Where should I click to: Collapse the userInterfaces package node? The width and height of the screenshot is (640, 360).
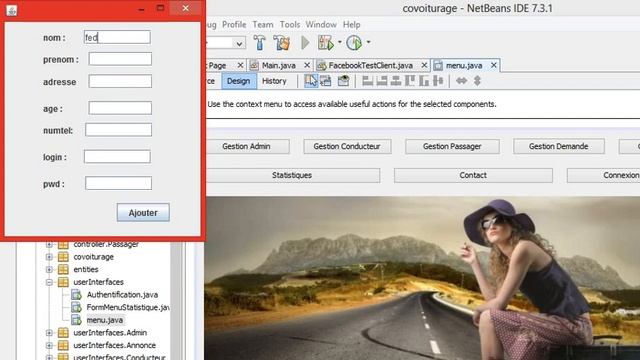click(49, 282)
